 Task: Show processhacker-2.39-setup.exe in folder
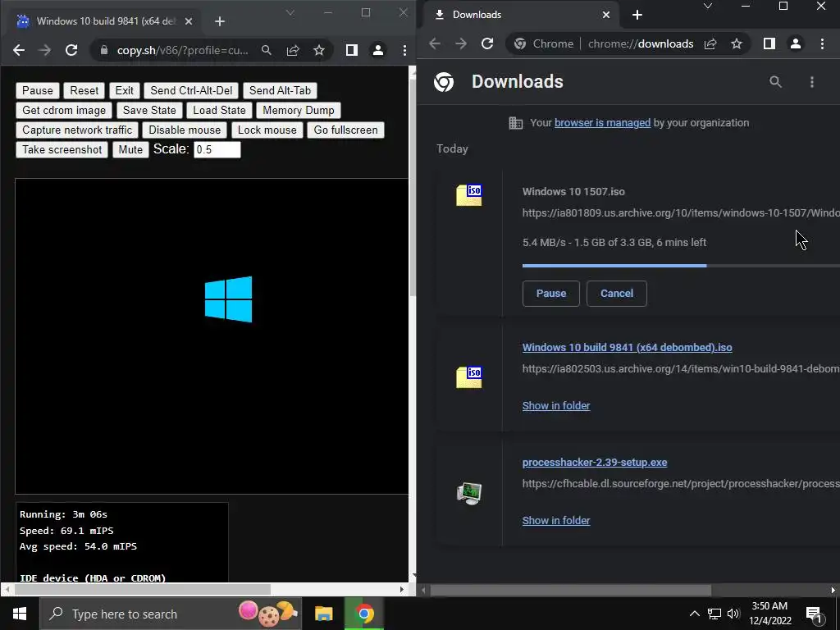tap(556, 521)
